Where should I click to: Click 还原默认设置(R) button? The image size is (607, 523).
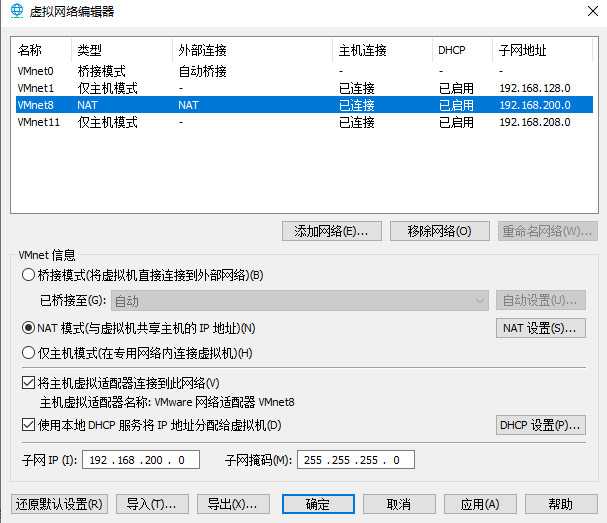[59, 504]
